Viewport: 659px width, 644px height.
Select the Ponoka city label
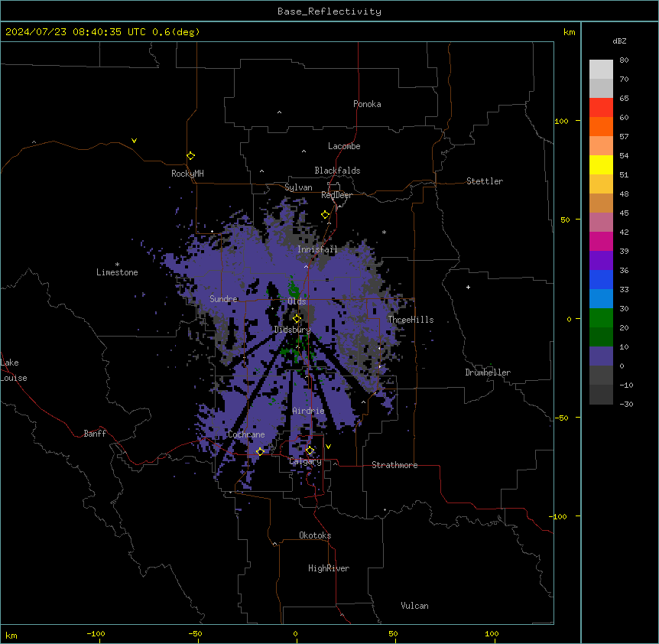coord(367,104)
